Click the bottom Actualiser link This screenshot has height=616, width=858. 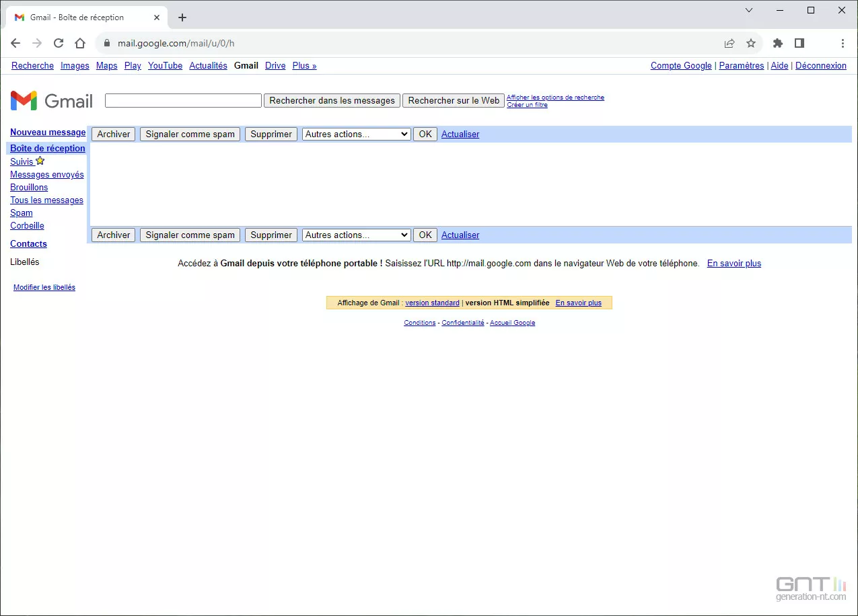[460, 235]
